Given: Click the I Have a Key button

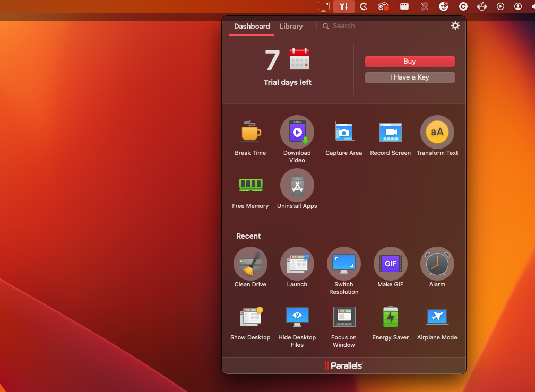Looking at the screenshot, I should click(x=410, y=77).
